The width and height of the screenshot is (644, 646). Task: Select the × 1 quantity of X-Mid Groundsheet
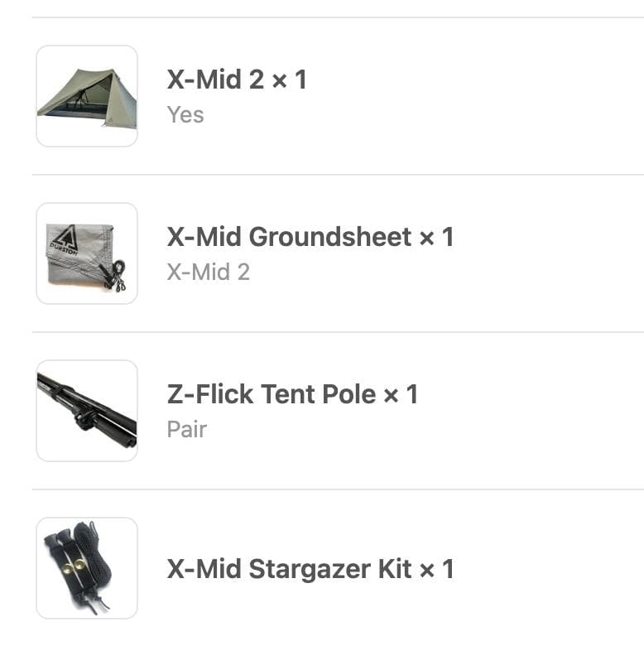[437, 237]
